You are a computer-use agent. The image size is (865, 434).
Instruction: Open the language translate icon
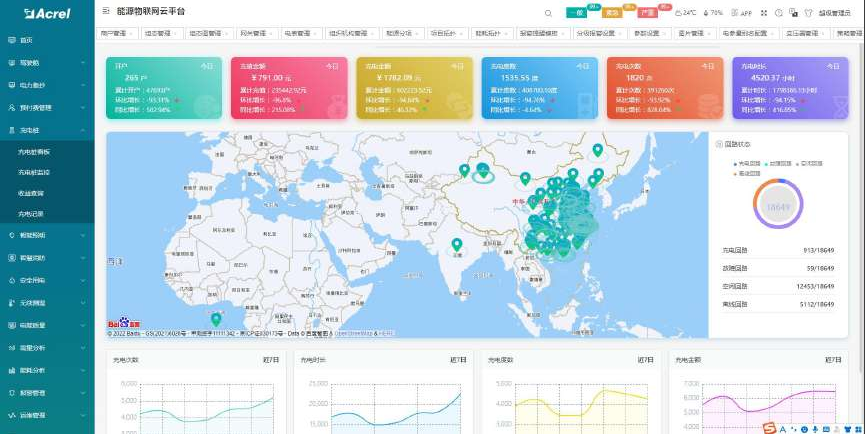coord(793,12)
